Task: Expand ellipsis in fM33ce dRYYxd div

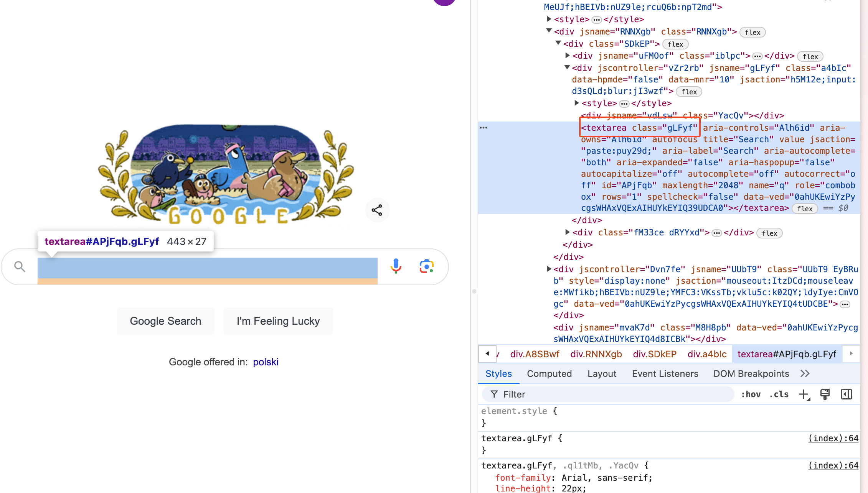Action: (716, 233)
